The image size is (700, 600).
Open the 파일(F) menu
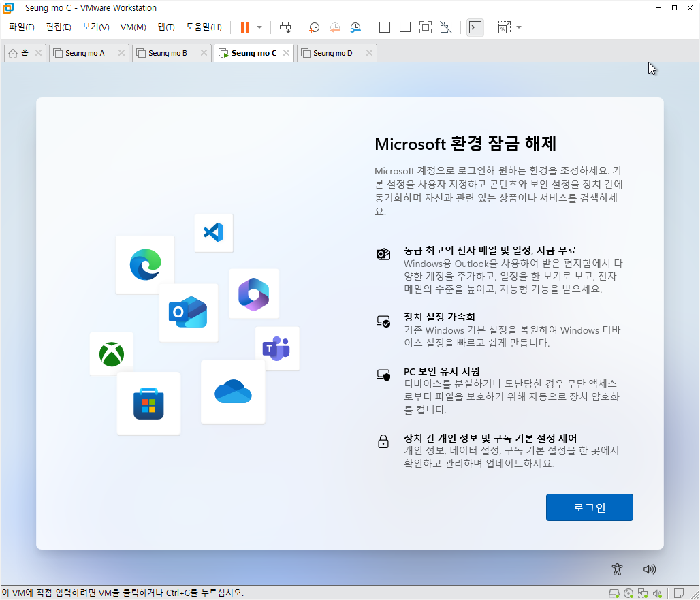click(x=21, y=27)
